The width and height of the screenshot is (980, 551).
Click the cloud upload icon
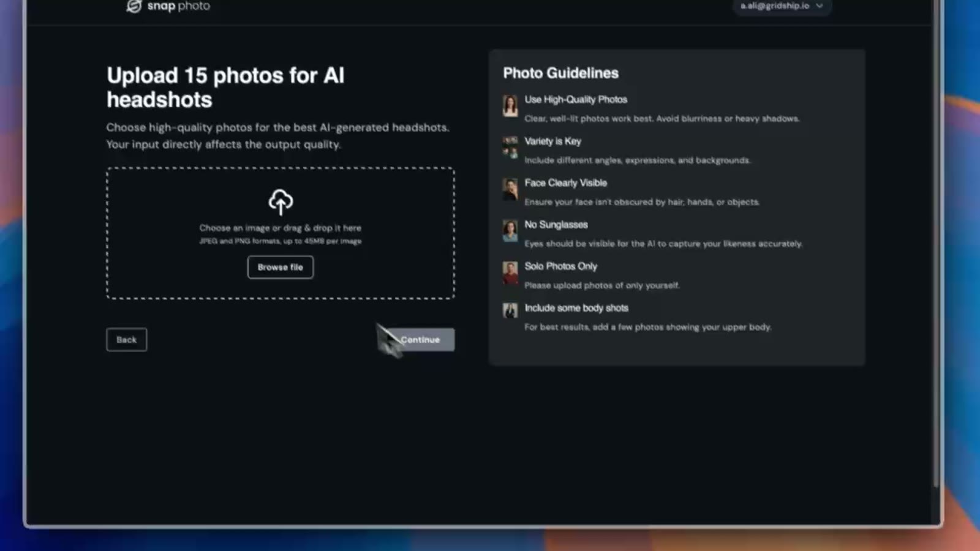point(281,202)
